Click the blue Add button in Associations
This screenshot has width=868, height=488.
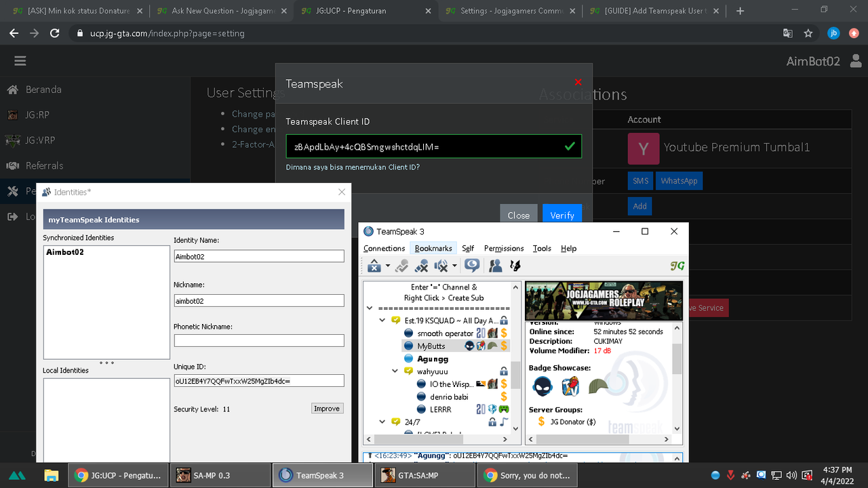(639, 206)
